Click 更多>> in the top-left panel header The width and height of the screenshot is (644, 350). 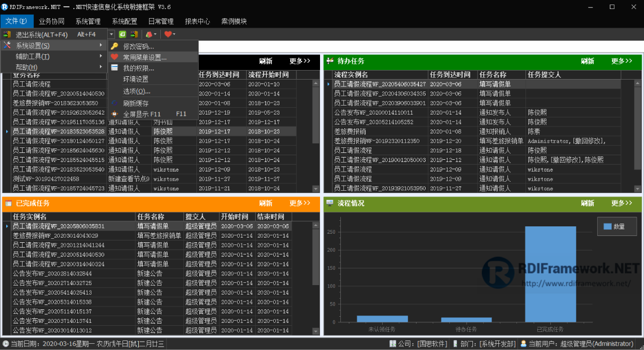[300, 61]
